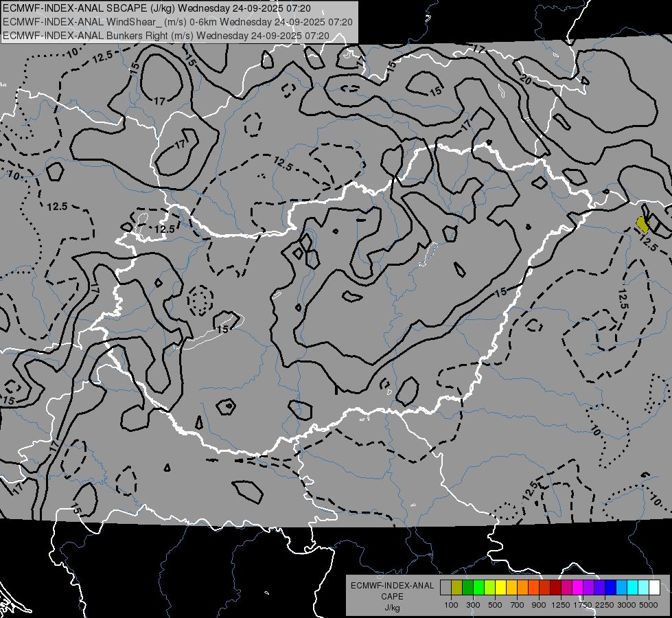Click the 2250 legend value
Image resolution: width=672 pixels, height=618 pixels.
point(605,605)
